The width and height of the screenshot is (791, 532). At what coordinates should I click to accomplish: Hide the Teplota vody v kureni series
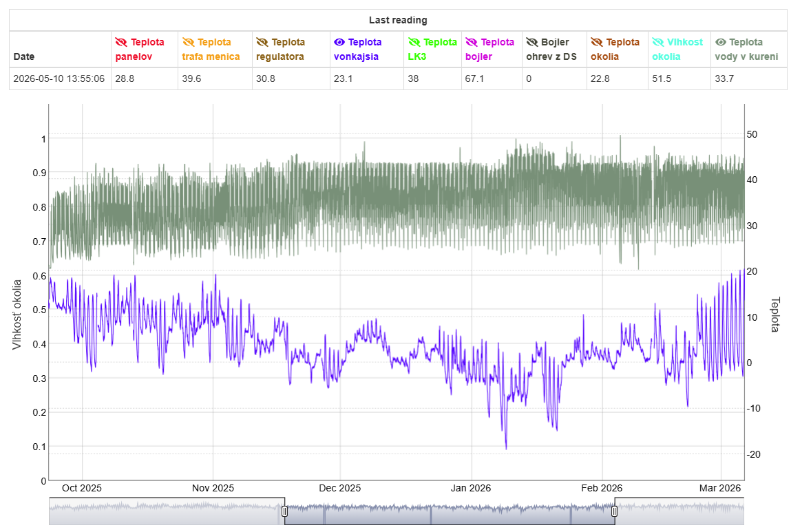[721, 43]
